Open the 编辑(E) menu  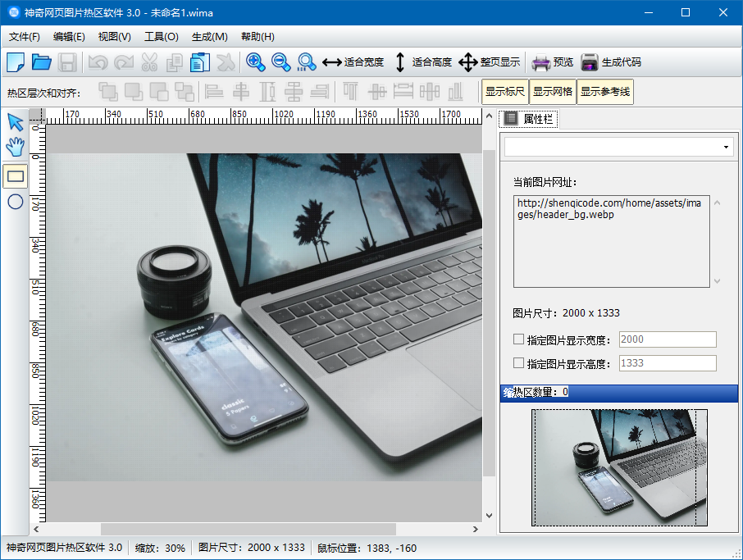(x=69, y=37)
